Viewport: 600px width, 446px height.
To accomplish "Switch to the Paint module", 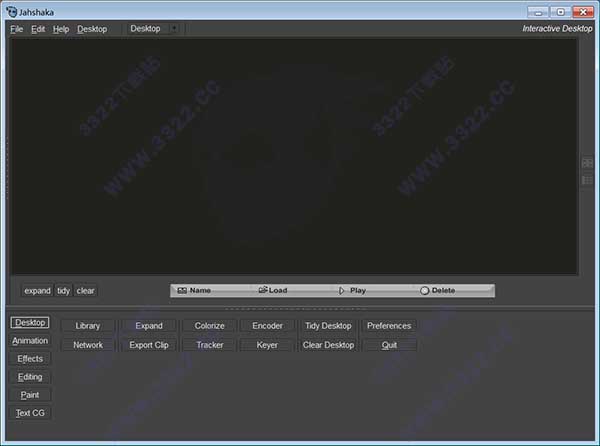I will (x=30, y=395).
